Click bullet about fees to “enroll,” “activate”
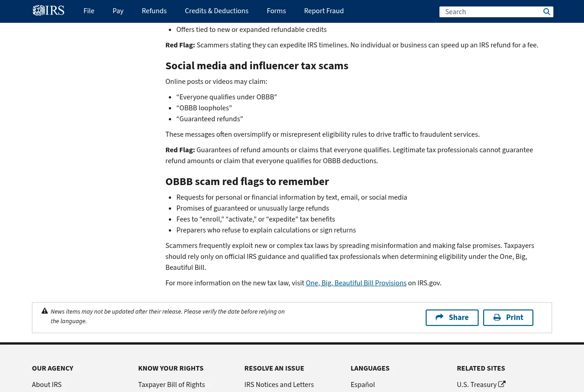 (255, 219)
